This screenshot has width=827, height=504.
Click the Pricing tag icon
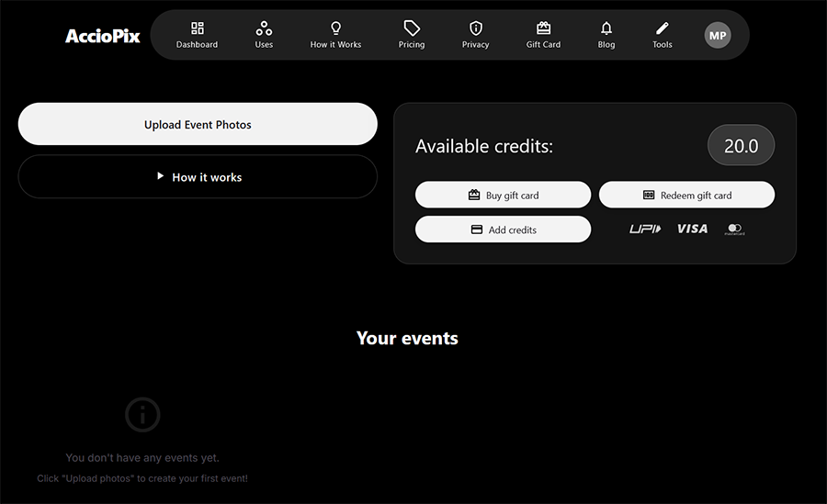412,28
